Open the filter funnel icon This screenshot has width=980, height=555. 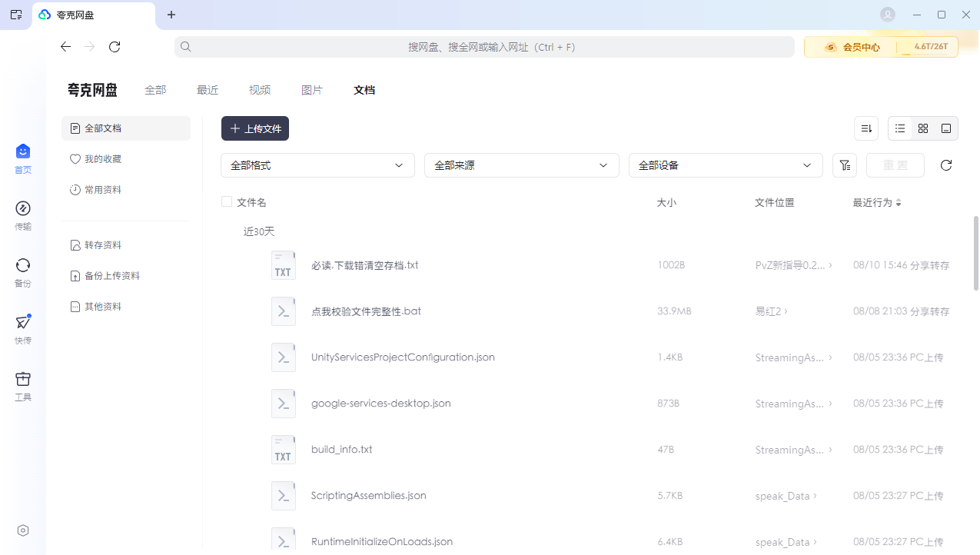tap(844, 165)
